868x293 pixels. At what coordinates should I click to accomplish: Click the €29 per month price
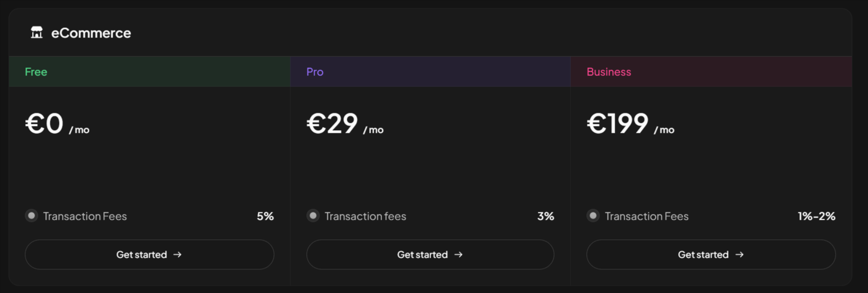345,124
